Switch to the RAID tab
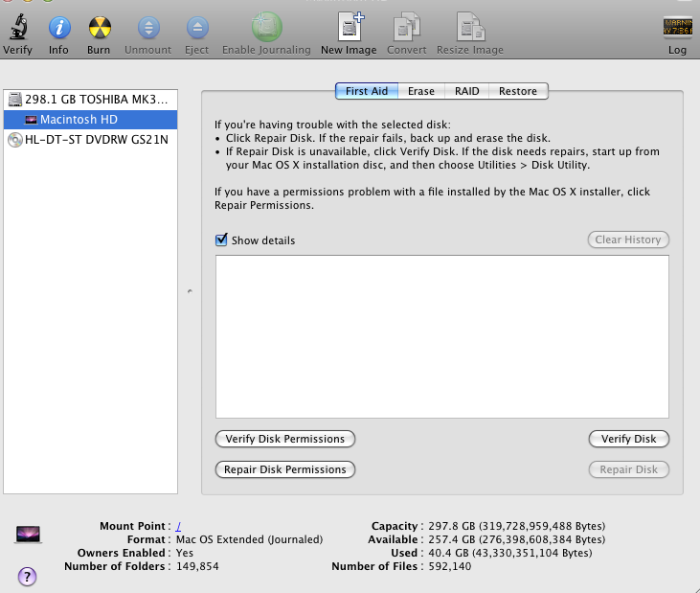 pos(467,91)
